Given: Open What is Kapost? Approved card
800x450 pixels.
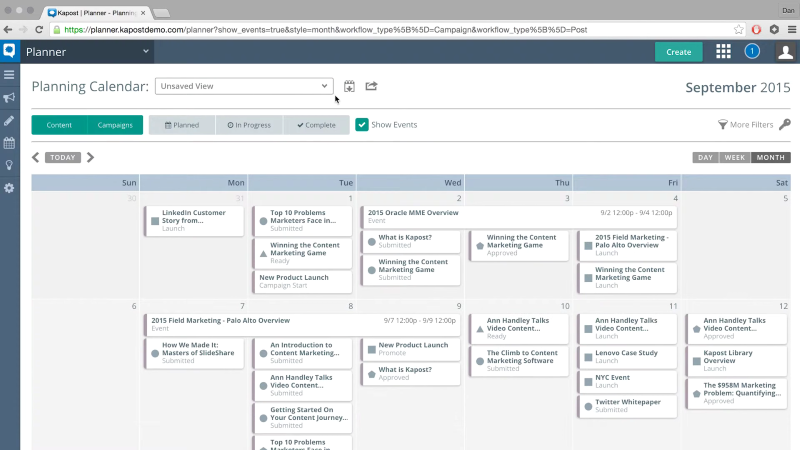Looking at the screenshot, I should (410, 373).
